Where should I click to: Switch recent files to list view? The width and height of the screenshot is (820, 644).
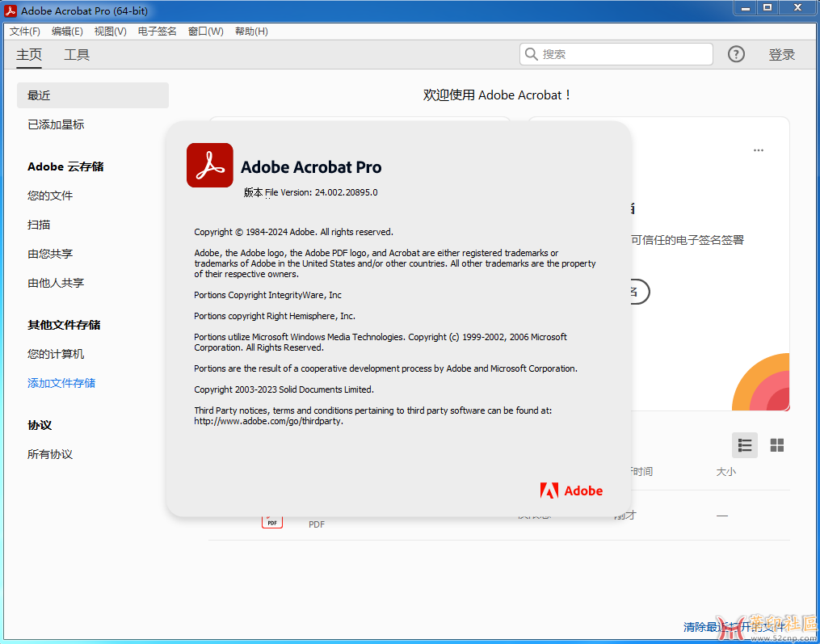[x=745, y=445]
